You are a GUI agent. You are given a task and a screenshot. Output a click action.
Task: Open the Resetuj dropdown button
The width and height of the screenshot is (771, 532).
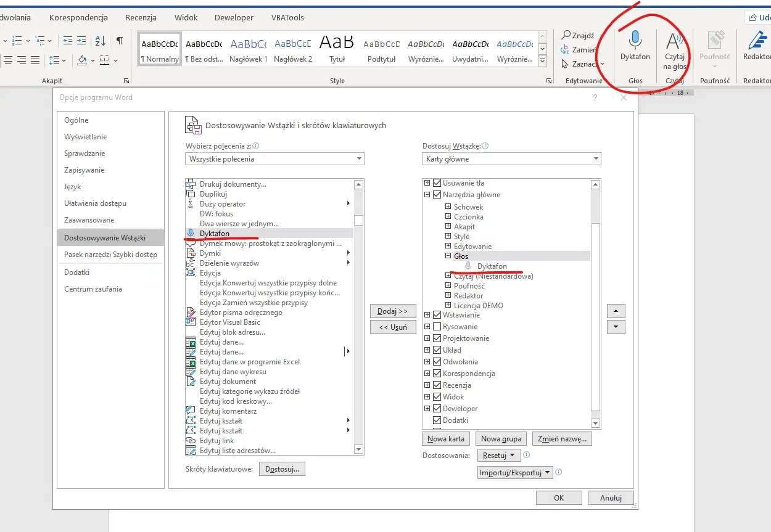(x=499, y=456)
